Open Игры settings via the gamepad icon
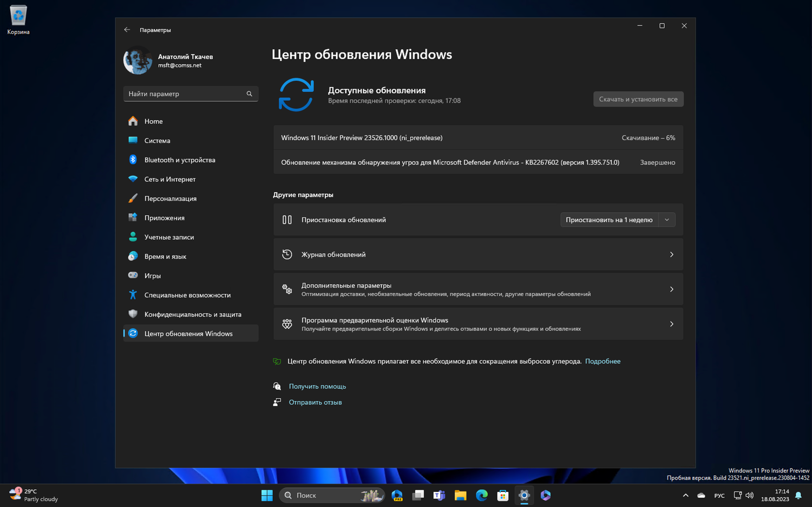Image resolution: width=812 pixels, height=507 pixels. click(133, 275)
